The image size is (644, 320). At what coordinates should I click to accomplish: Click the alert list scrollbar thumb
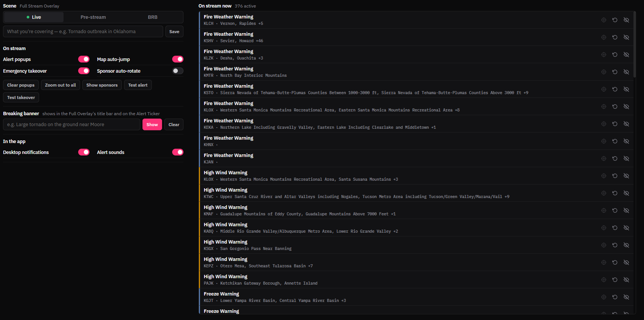pyautogui.click(x=635, y=44)
